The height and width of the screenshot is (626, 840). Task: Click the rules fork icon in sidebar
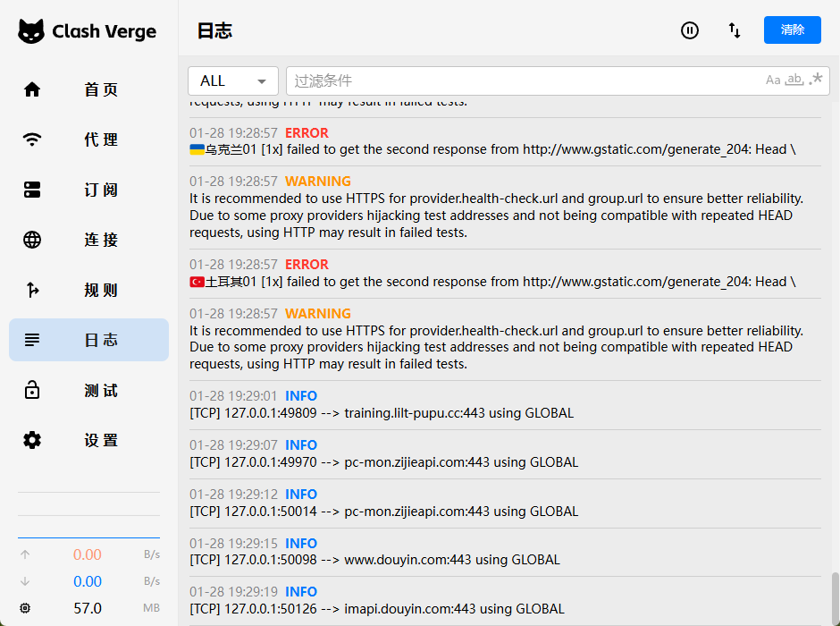pos(32,290)
